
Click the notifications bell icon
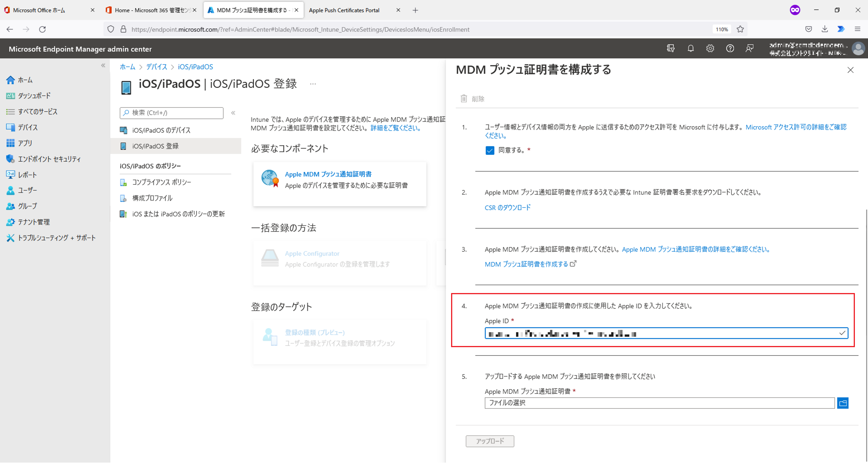click(690, 48)
